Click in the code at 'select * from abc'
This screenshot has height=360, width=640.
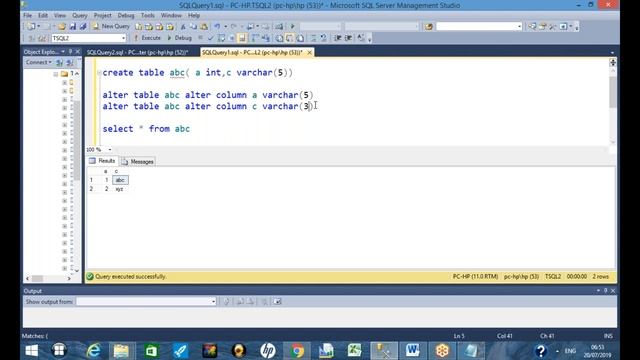[146, 129]
